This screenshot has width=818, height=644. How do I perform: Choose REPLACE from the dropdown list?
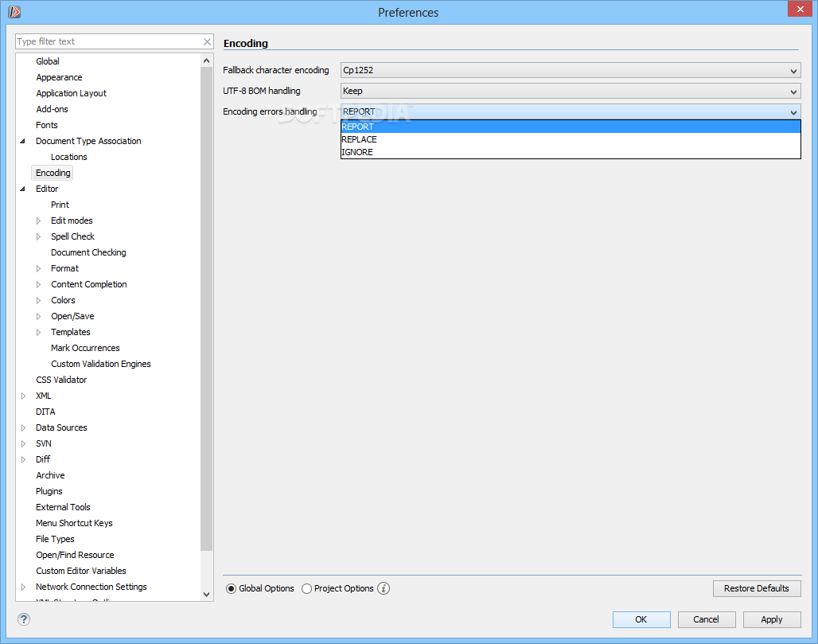click(x=571, y=139)
